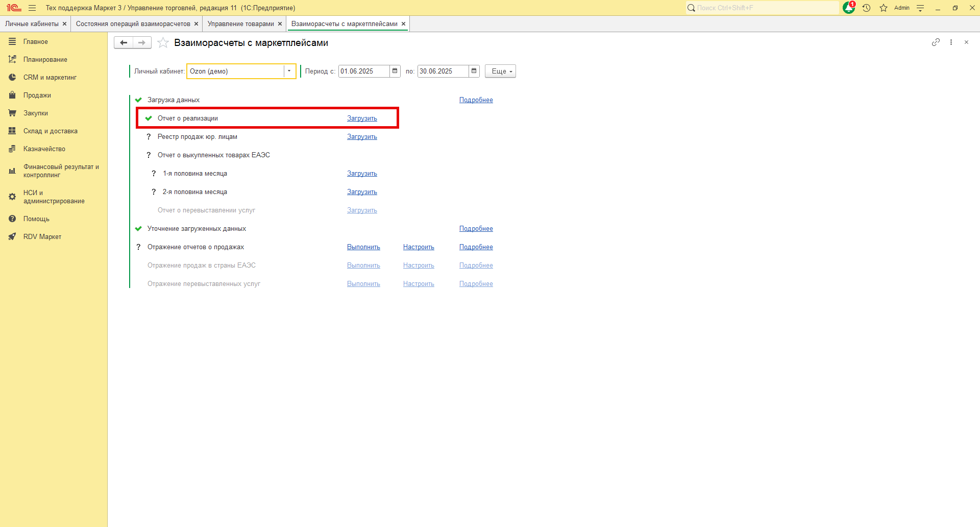Open the hamburger main menu icon
This screenshot has width=980, height=527.
point(32,8)
